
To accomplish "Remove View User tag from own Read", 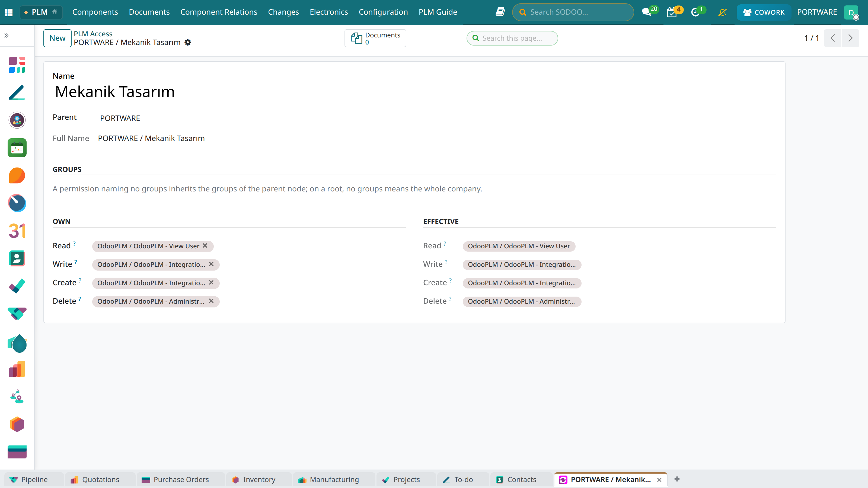I will [205, 246].
